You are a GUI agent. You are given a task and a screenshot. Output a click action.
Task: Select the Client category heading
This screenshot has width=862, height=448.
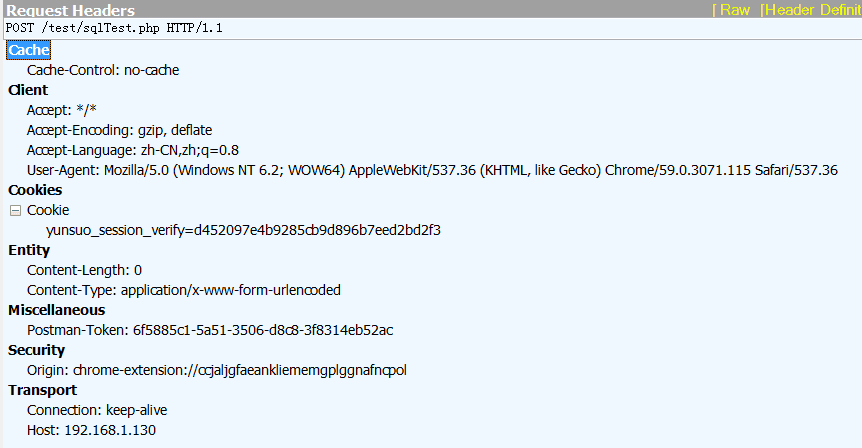point(28,90)
